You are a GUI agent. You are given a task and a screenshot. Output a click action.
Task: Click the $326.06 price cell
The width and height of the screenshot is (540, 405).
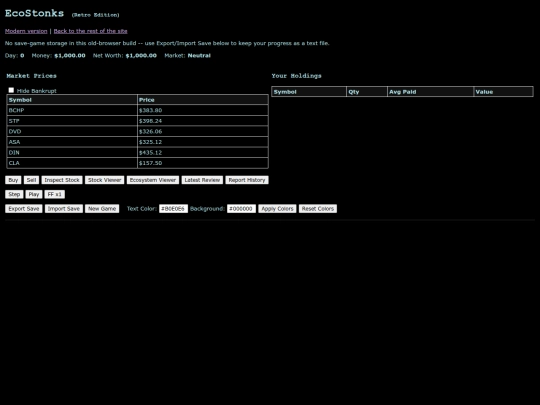pyautogui.click(x=202, y=132)
